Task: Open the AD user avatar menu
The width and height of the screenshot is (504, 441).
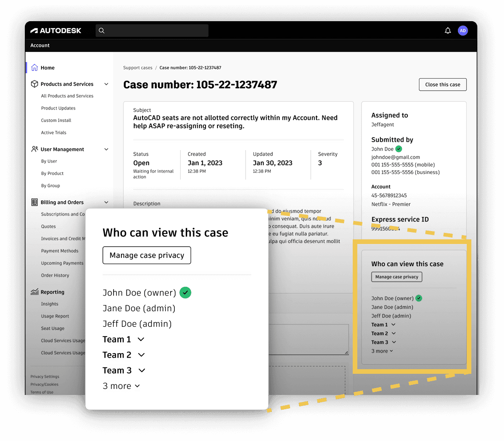Action: [463, 30]
